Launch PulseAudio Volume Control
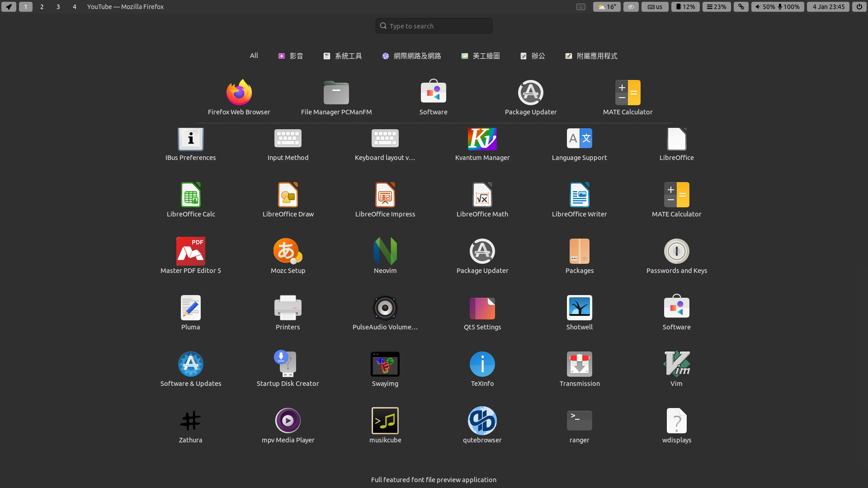Screen dimensions: 868x488 (385, 313)
